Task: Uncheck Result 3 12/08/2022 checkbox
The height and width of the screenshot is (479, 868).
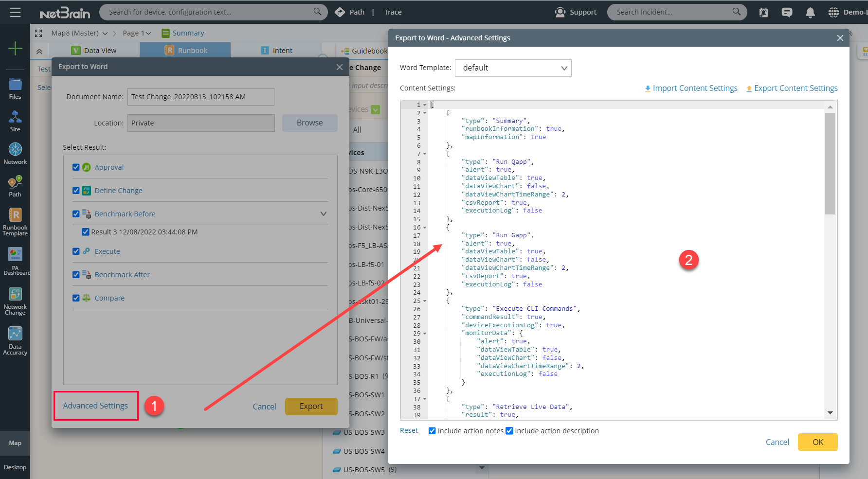Action: click(86, 232)
